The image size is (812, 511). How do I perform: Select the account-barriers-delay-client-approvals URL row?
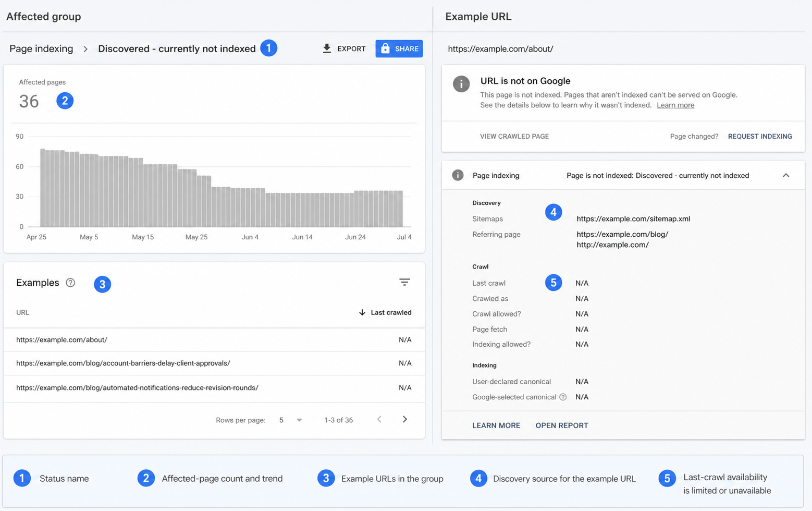tap(214, 363)
